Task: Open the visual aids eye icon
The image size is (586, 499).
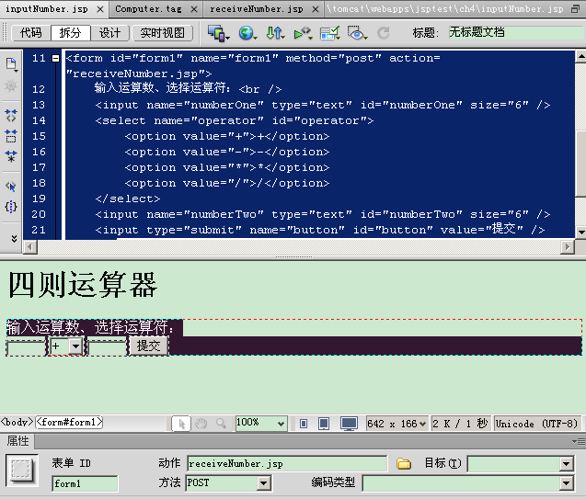Action: tap(357, 33)
